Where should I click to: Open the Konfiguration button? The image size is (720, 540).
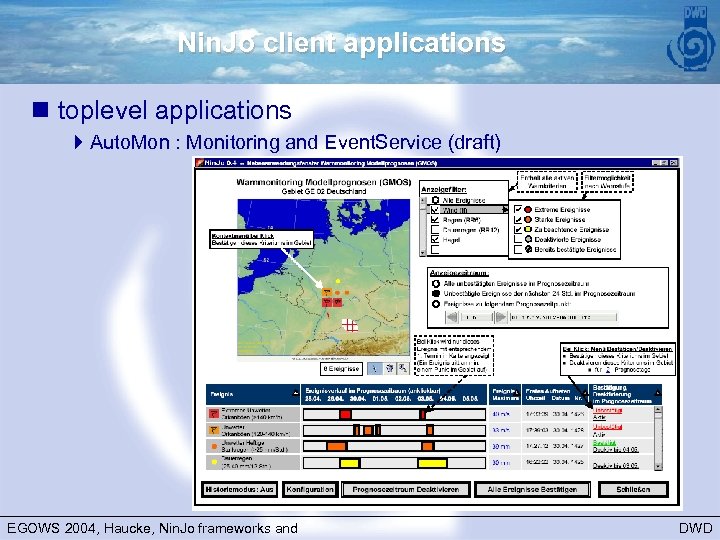tap(310, 489)
